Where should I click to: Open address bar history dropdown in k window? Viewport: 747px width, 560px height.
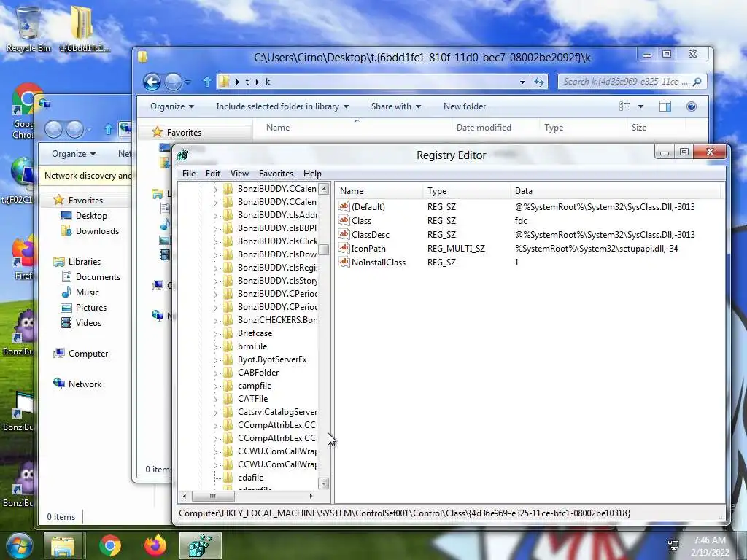(522, 82)
